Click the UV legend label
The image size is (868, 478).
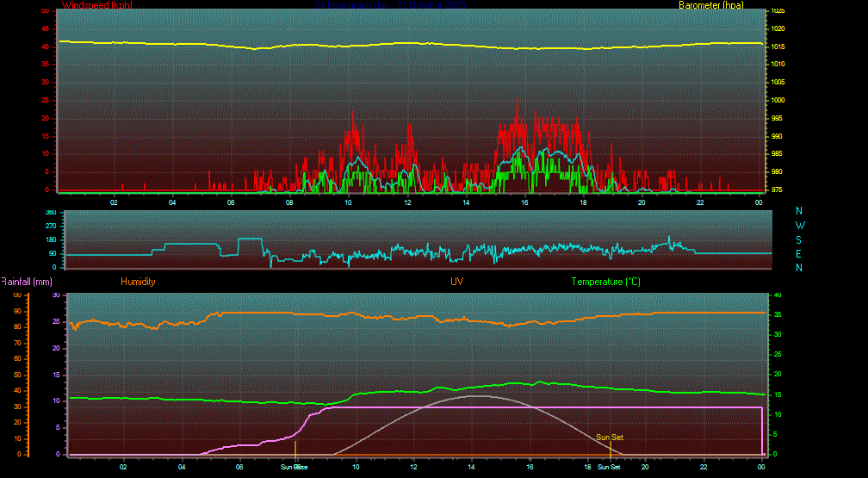(x=456, y=282)
